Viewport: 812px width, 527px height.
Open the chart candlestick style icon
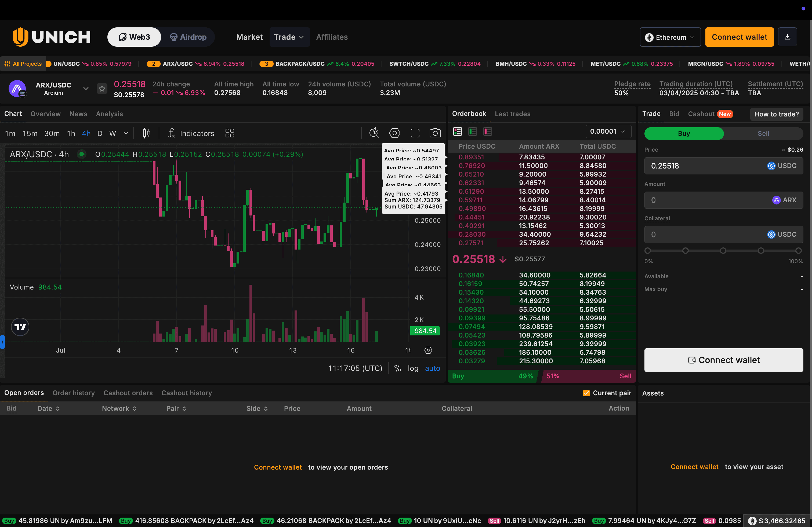pyautogui.click(x=146, y=133)
